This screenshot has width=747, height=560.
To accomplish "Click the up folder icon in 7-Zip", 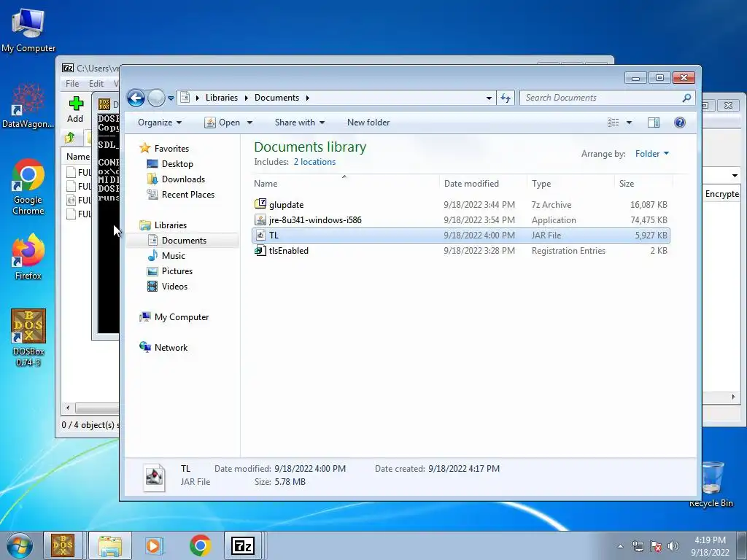I will click(x=70, y=138).
